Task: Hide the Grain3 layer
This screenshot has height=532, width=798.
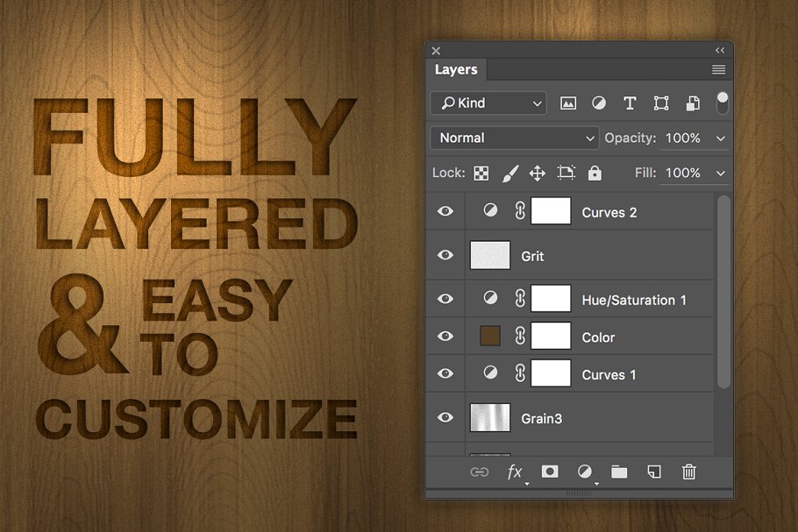Action: tap(445, 417)
